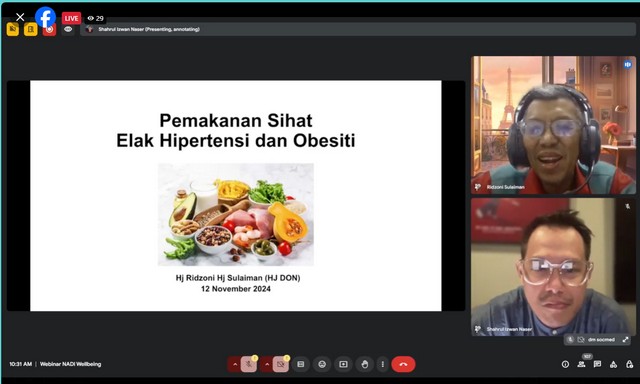Click the red LIVE badge

(71, 18)
